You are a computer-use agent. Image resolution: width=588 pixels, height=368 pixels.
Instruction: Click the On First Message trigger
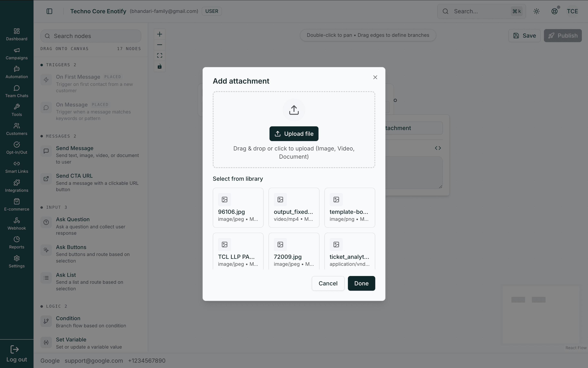[x=91, y=83]
